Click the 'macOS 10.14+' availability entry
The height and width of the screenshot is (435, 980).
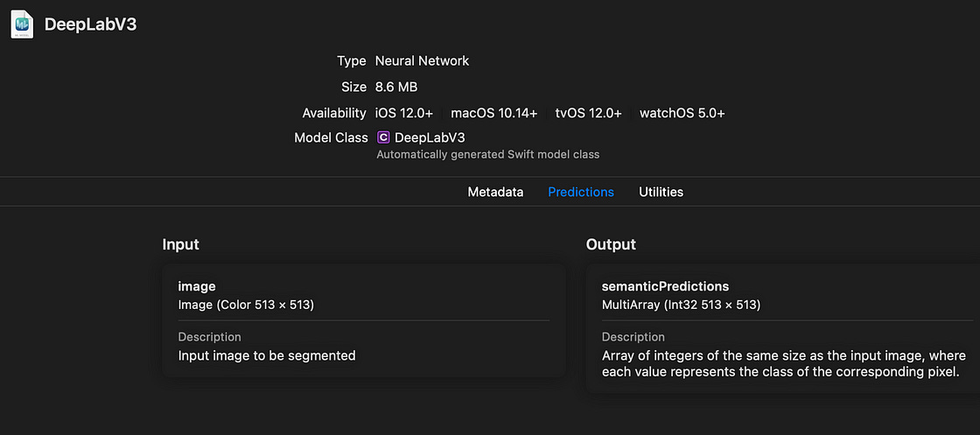pos(493,113)
